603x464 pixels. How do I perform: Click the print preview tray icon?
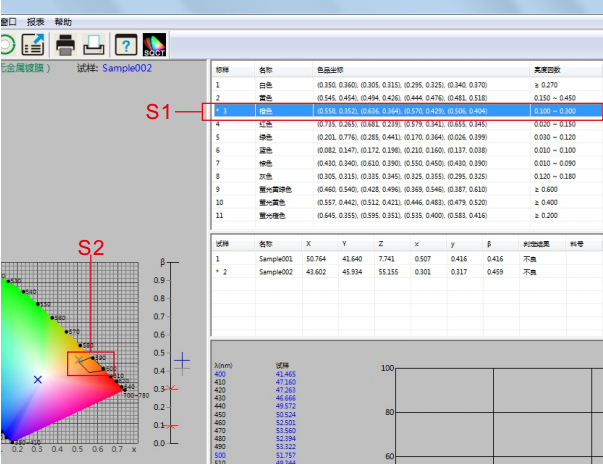coord(94,44)
